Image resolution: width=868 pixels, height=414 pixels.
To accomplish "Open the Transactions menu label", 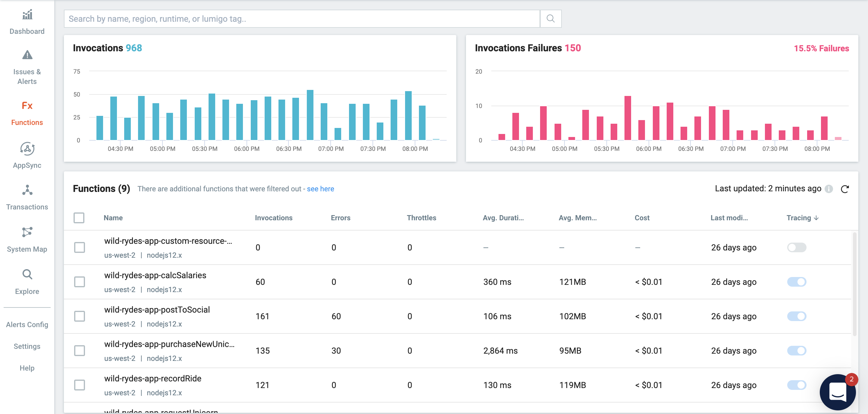I will [27, 207].
